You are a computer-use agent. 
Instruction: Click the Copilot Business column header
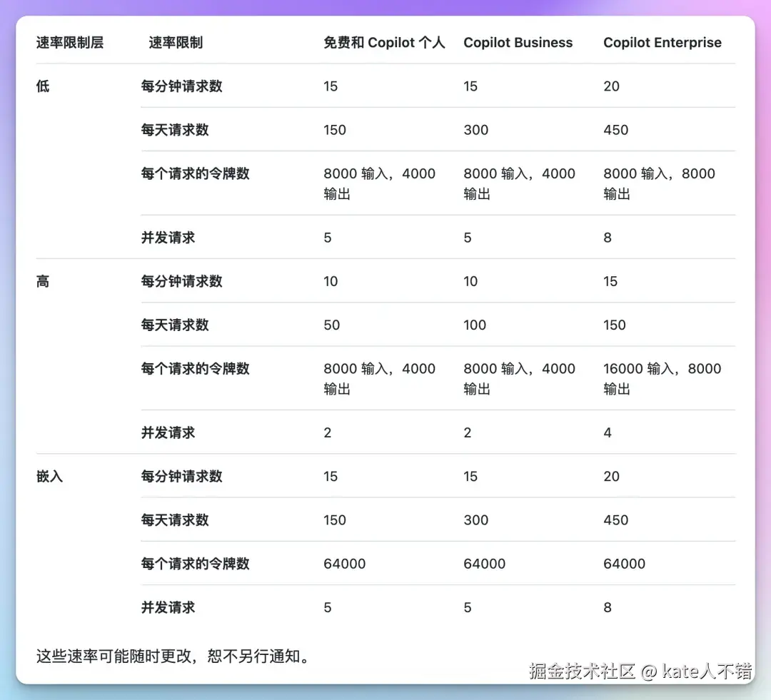(518, 43)
